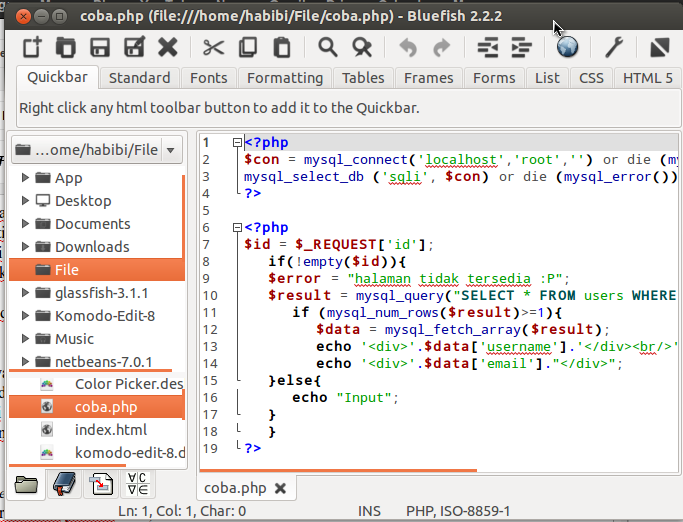Collapse the code fold at line 1

237,142
